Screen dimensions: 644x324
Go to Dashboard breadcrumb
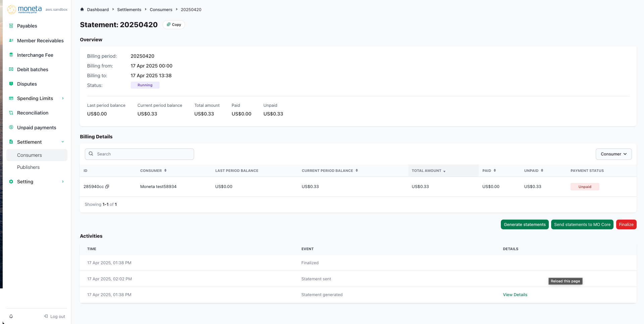click(98, 9)
